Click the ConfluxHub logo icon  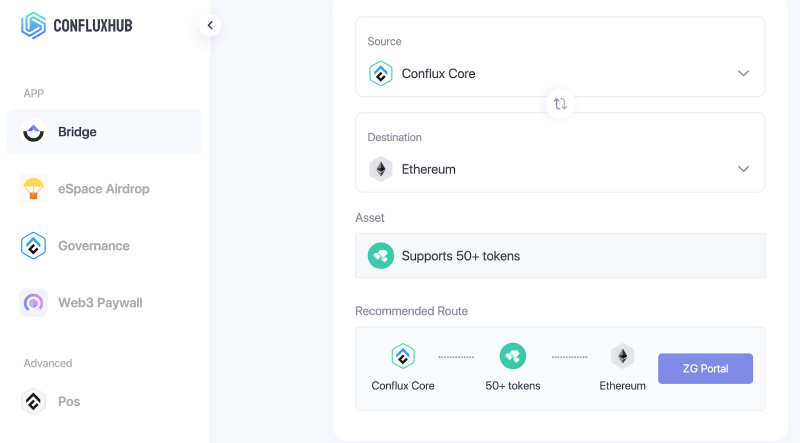point(33,25)
